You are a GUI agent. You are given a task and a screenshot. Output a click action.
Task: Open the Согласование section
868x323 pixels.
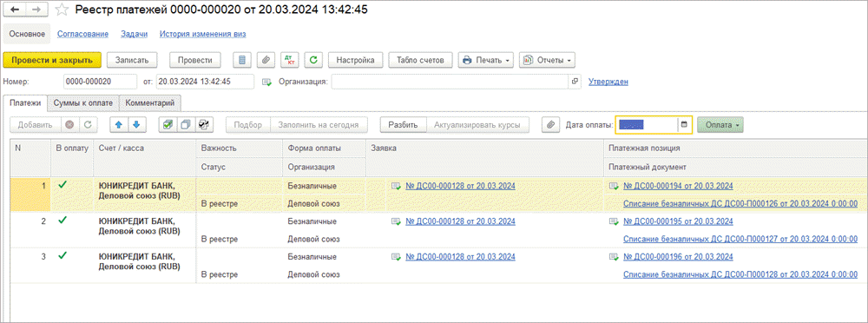point(82,34)
